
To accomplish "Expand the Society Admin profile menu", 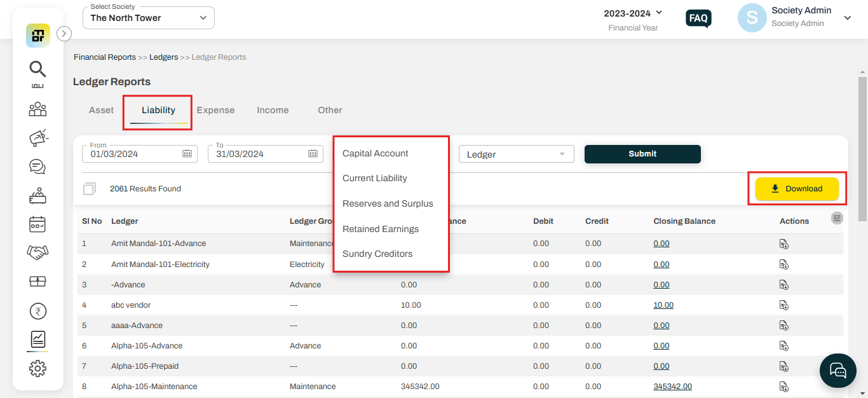I will [848, 18].
